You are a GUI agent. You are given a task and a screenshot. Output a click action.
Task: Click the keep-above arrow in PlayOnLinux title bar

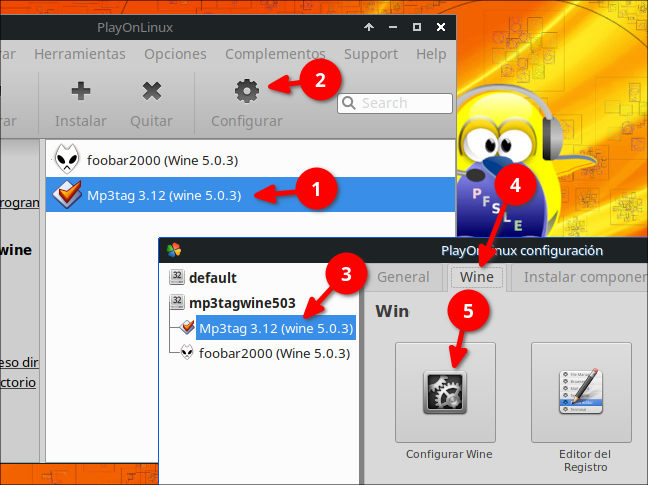(x=369, y=27)
